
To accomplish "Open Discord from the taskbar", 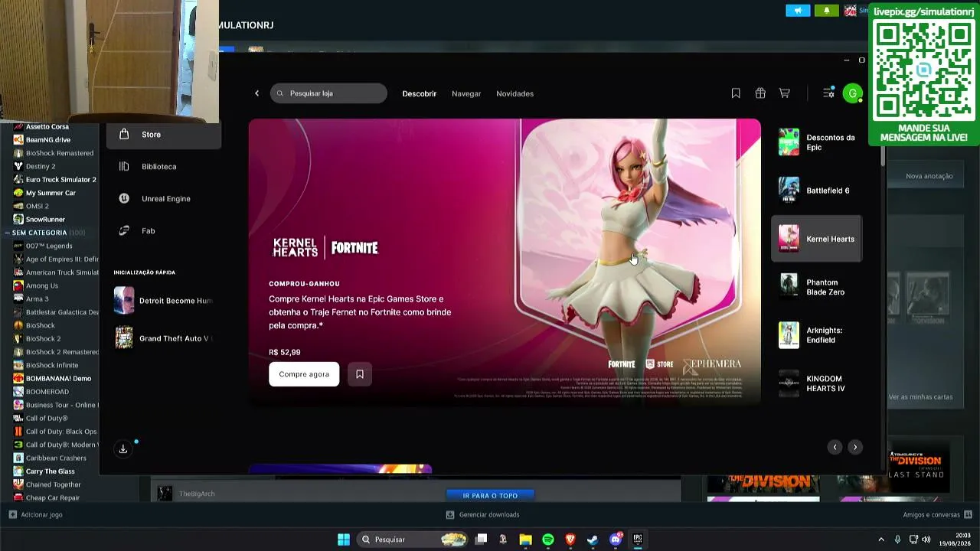I will pos(616,540).
